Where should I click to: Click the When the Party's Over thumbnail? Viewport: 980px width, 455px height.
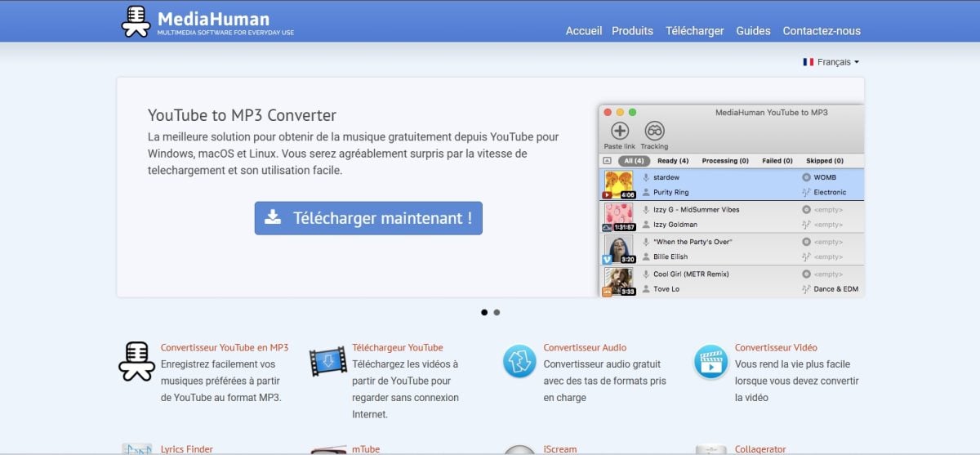[x=618, y=249]
